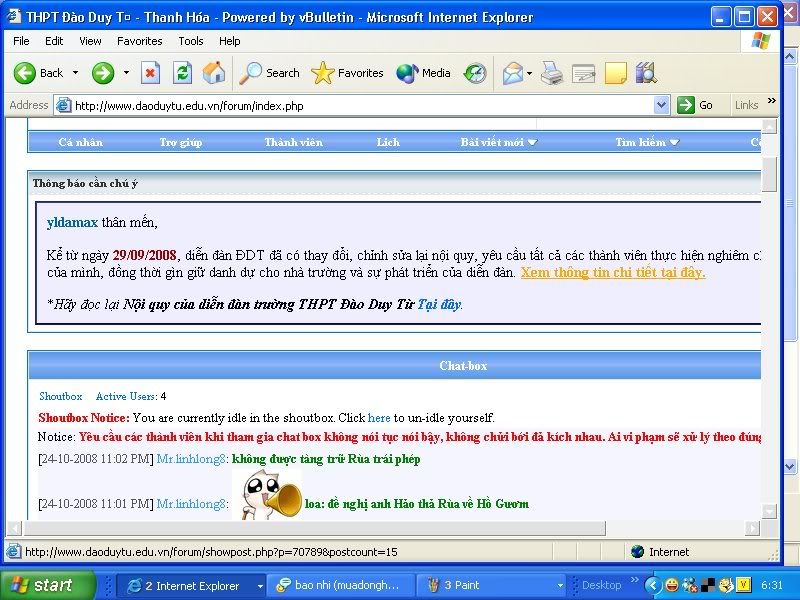Viewport: 800px width, 600px height.
Task: Follow "Xem thông tin chi tiết tại đây" link
Action: tap(612, 272)
